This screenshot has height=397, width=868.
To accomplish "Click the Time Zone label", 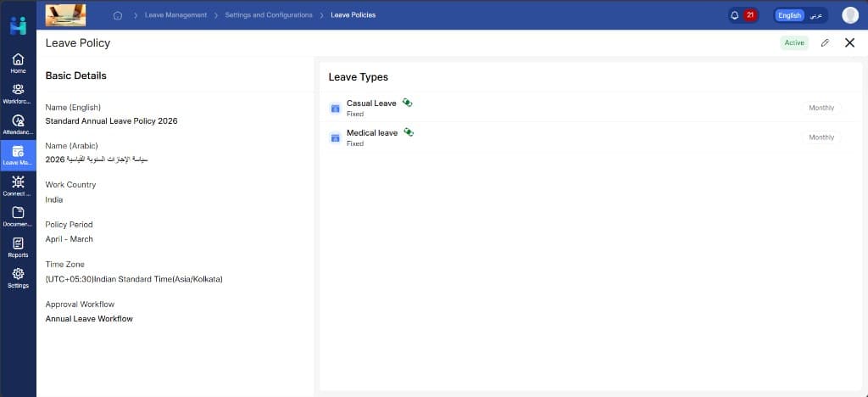I will tap(64, 265).
